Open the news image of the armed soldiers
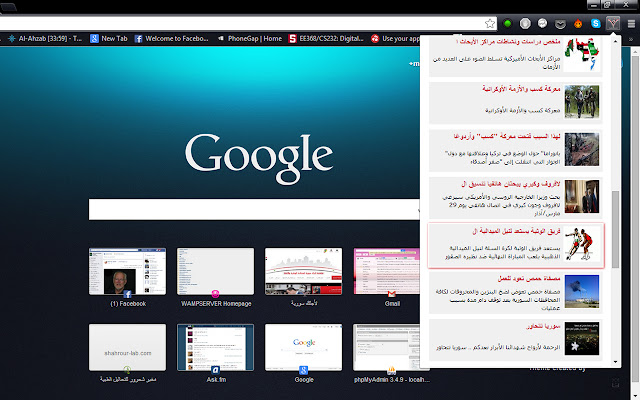Screen dimensions: 640x400 coord(582,102)
